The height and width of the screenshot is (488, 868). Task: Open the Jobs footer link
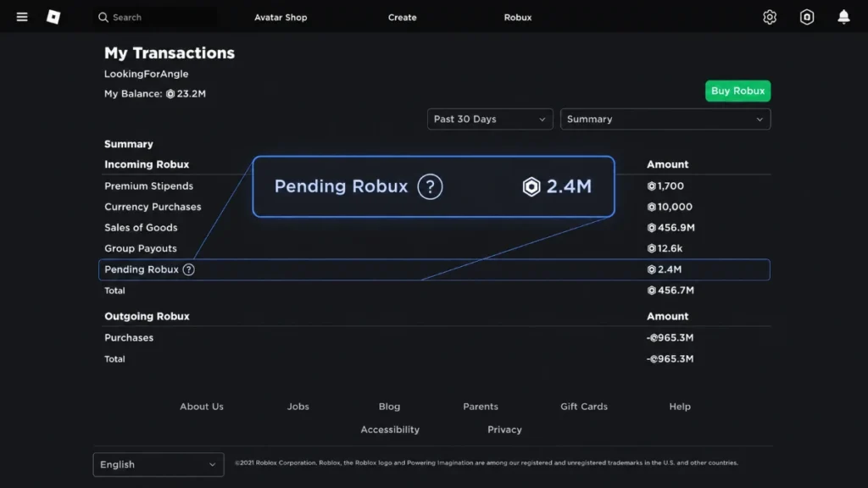(x=298, y=406)
